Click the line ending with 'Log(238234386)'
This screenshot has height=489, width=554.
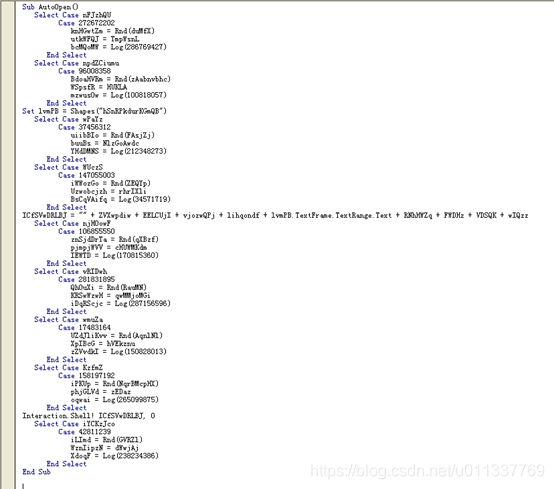pos(114,456)
